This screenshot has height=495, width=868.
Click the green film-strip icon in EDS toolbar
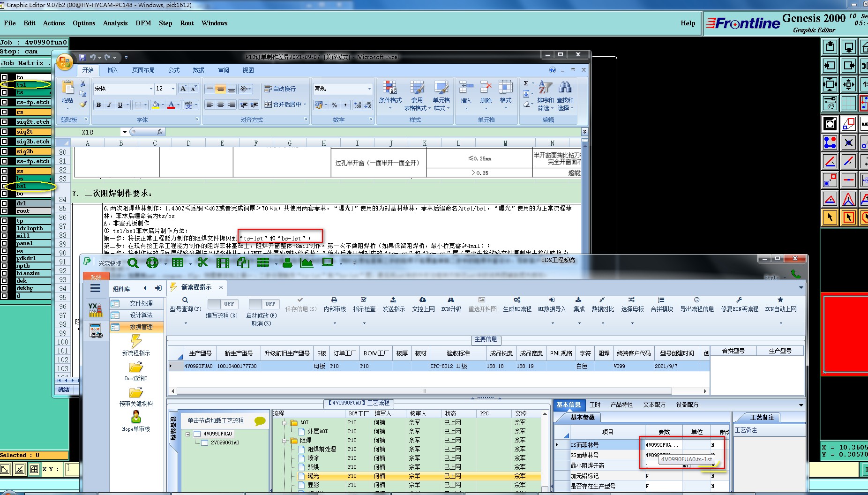point(223,262)
